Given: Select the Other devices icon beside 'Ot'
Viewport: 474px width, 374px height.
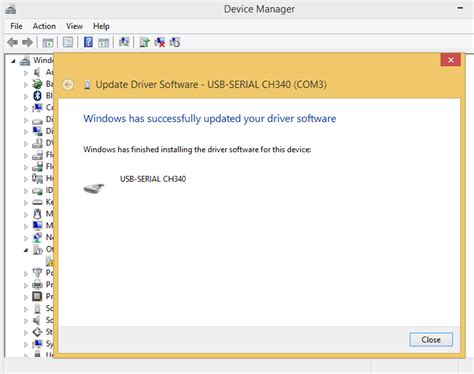Looking at the screenshot, I should point(37,249).
